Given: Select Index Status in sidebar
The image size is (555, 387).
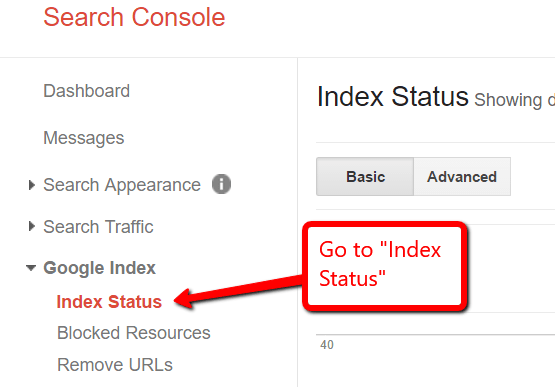Looking at the screenshot, I should 109,302.
